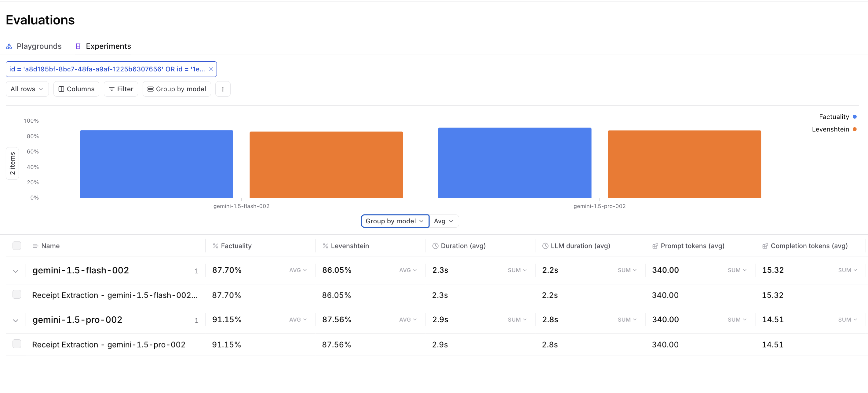Click the Group by model toolbar button
Viewport: 868px width, 393px height.
(177, 89)
